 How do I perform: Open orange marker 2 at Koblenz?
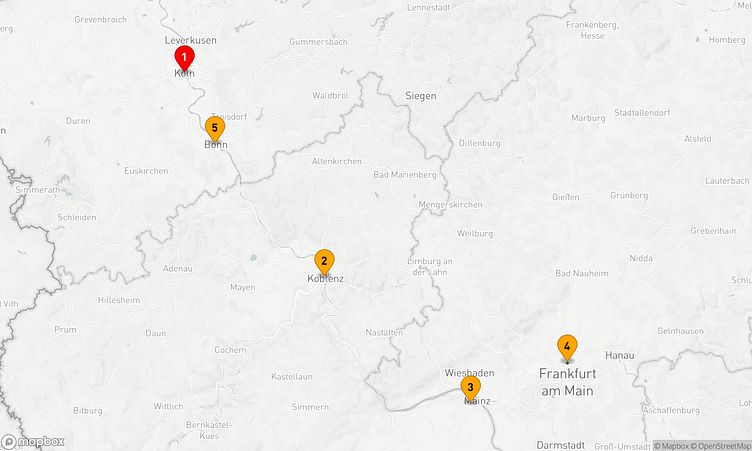324,262
